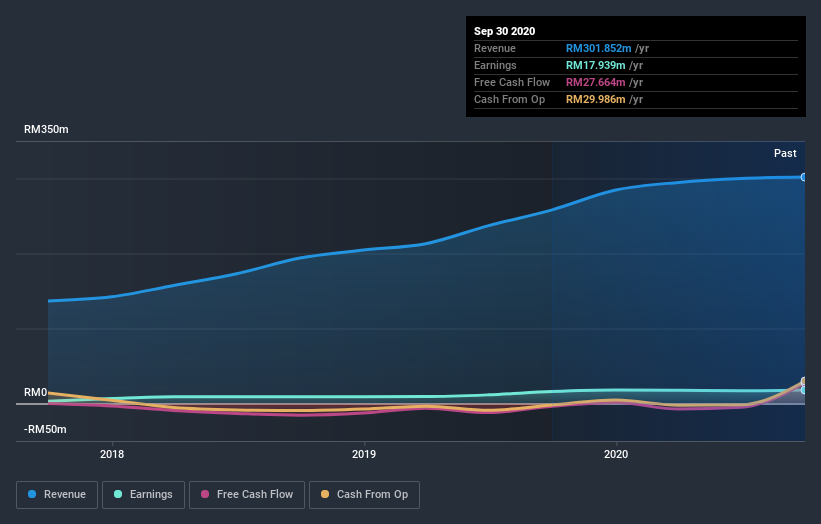Click the 2018 x-axis label
The width and height of the screenshot is (821, 524).
[112, 454]
